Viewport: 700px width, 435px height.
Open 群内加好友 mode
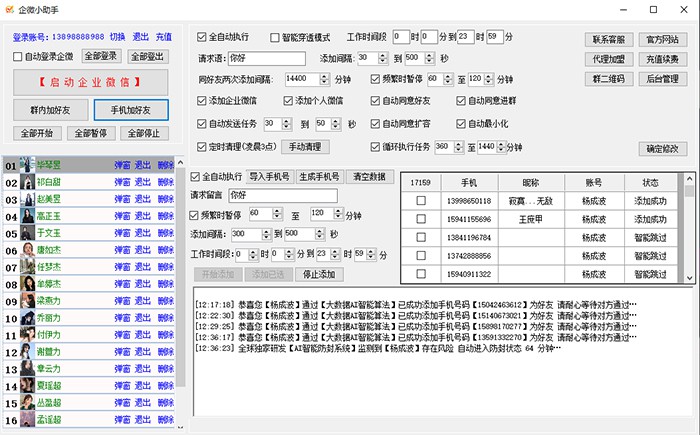pos(50,110)
